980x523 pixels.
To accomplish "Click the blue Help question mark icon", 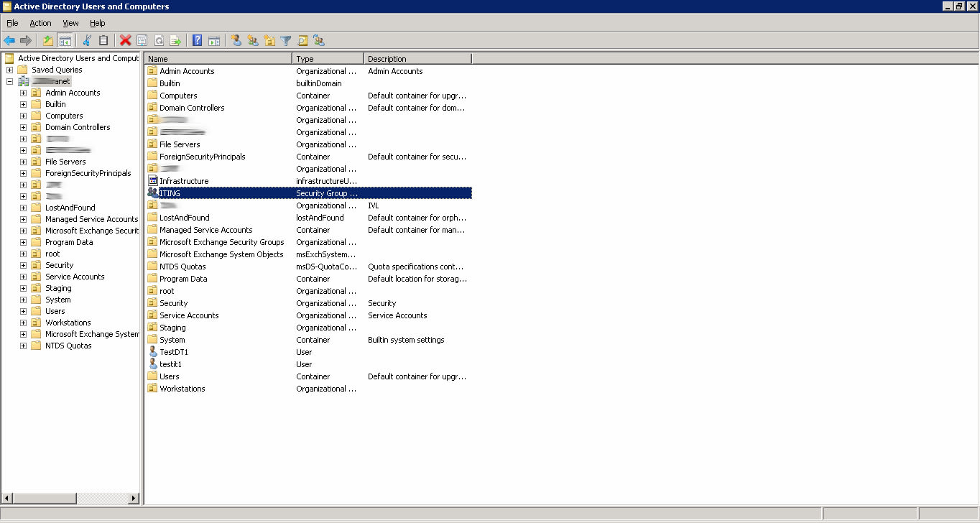I will point(197,41).
